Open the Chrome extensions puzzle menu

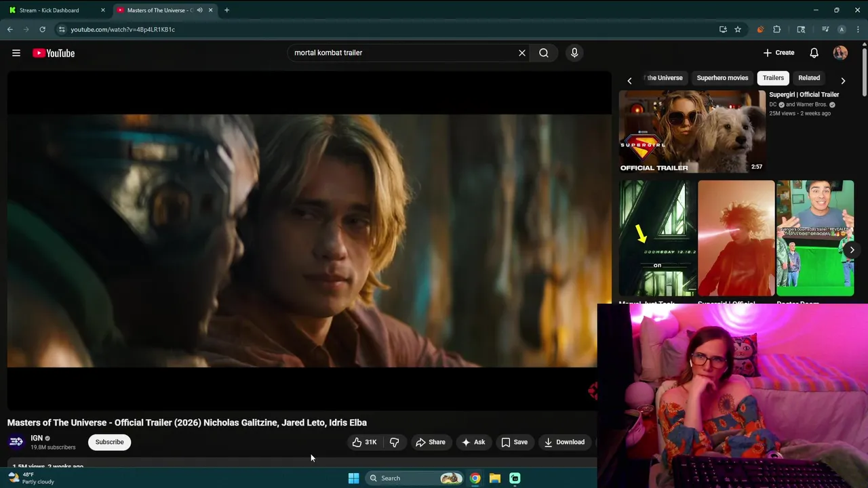777,29
